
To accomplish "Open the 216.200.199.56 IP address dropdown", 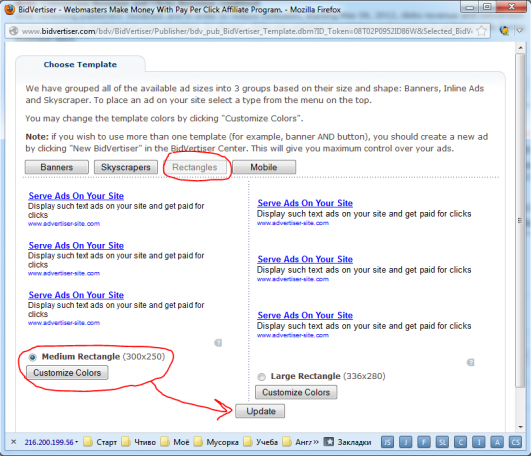I will coord(51,442).
